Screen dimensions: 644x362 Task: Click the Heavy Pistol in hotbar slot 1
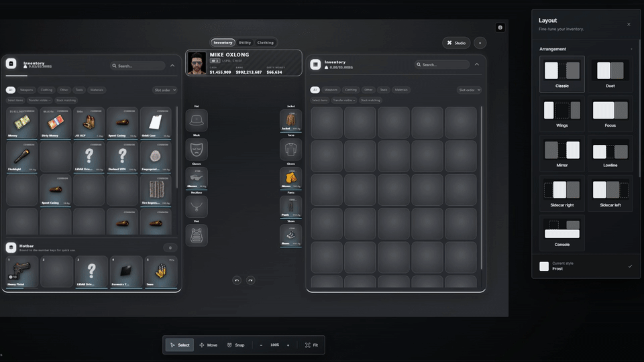(x=21, y=271)
